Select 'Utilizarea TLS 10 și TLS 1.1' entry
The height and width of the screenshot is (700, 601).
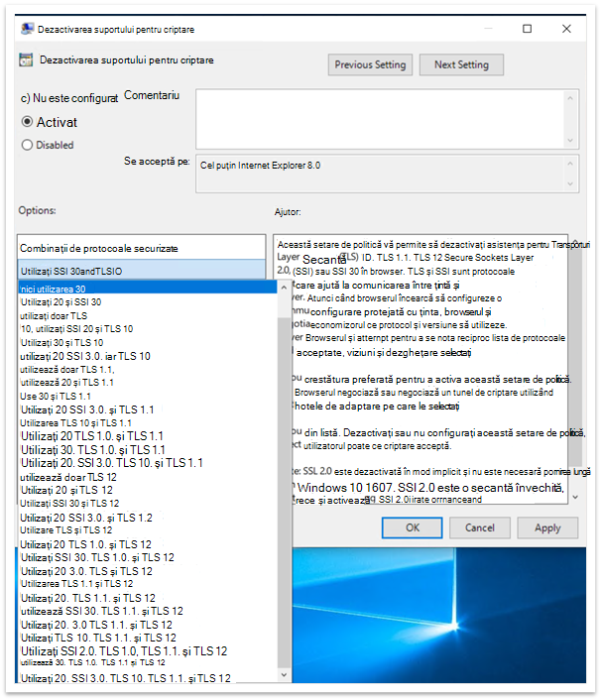[x=148, y=422]
